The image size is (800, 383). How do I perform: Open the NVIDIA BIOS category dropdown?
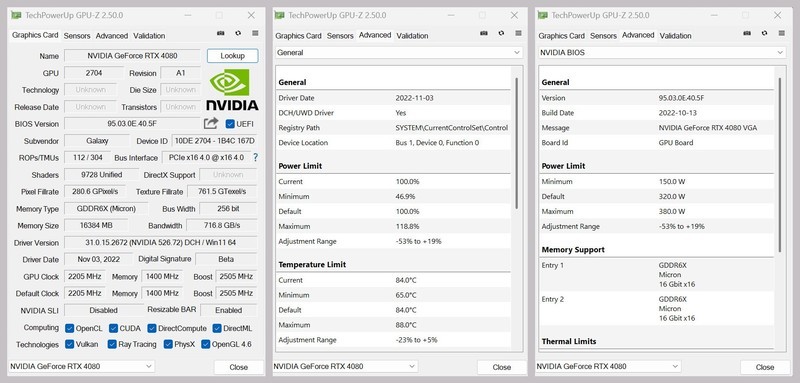click(x=662, y=53)
